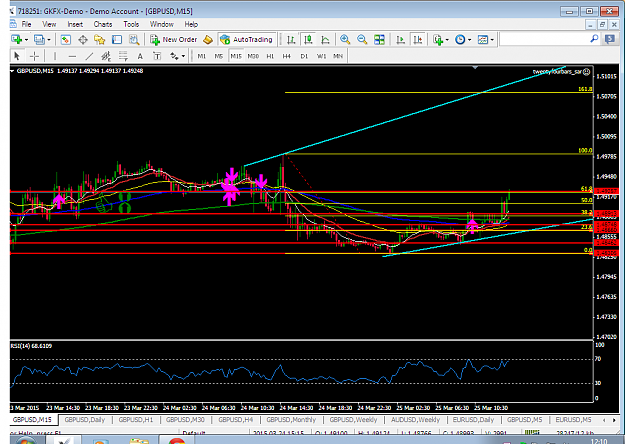The width and height of the screenshot is (625, 444).
Task: Switch chart to line chart type
Action: tap(325, 39)
